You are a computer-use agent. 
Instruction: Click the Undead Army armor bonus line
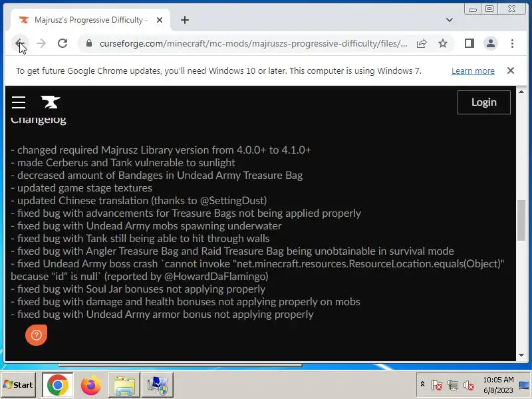pyautogui.click(x=162, y=315)
